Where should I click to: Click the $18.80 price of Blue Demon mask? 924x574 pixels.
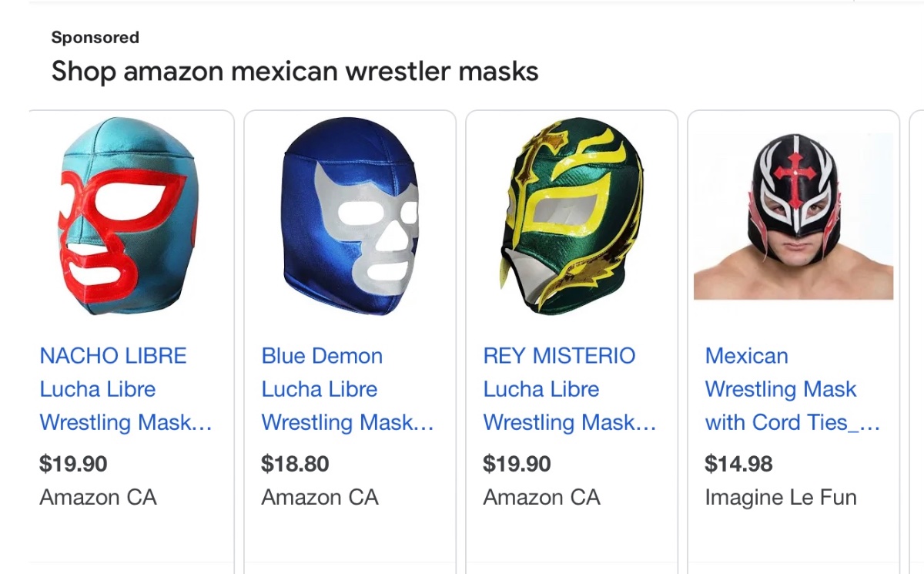[295, 464]
